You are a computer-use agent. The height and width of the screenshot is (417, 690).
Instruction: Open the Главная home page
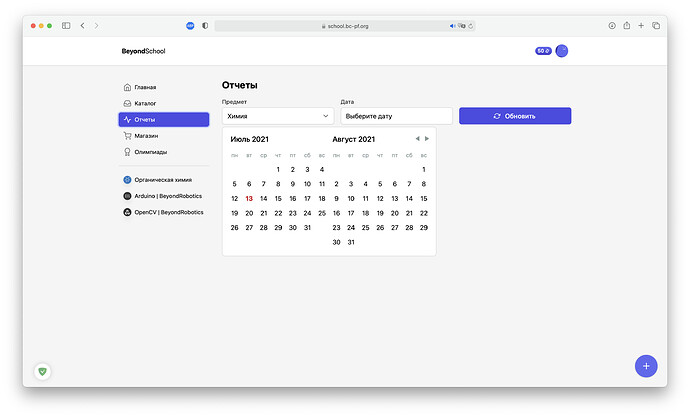[145, 87]
